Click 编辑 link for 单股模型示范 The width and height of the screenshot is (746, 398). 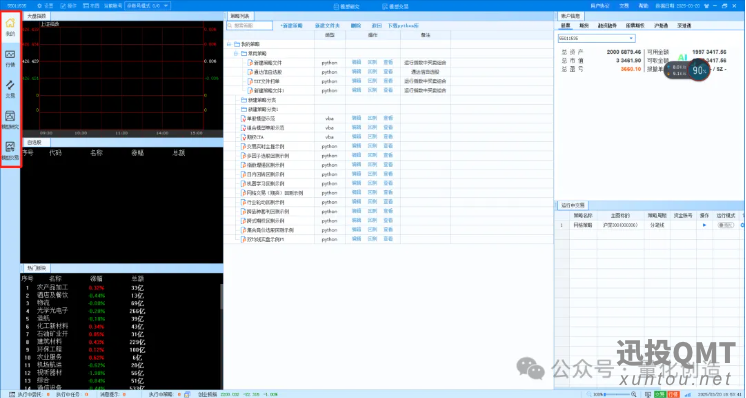tap(356, 118)
